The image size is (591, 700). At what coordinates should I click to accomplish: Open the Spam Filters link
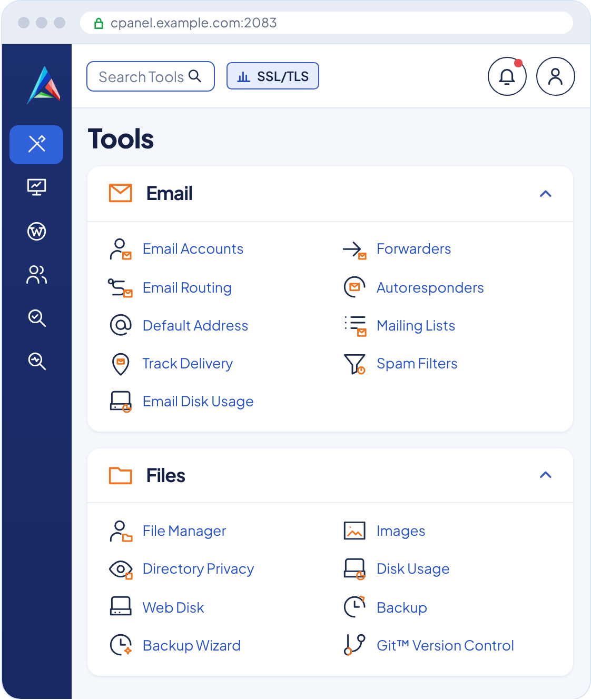[417, 364]
